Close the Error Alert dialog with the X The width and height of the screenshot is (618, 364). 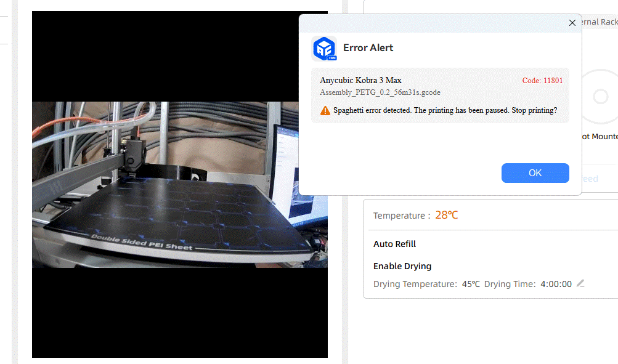[x=572, y=23]
